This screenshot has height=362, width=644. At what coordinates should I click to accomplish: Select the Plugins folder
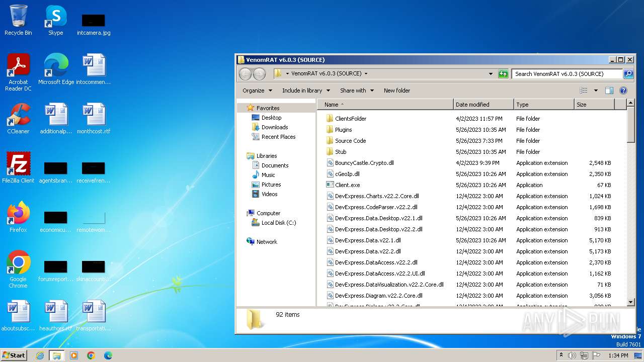pos(339,130)
